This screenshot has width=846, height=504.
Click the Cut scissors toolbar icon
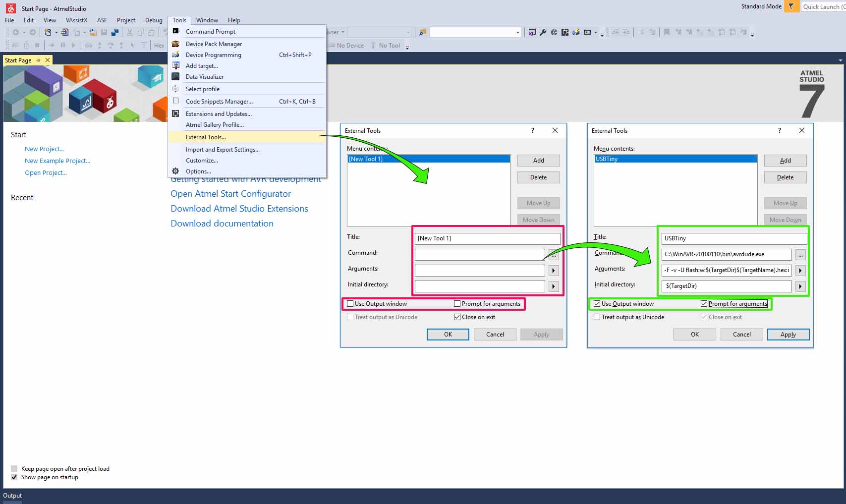130,32
